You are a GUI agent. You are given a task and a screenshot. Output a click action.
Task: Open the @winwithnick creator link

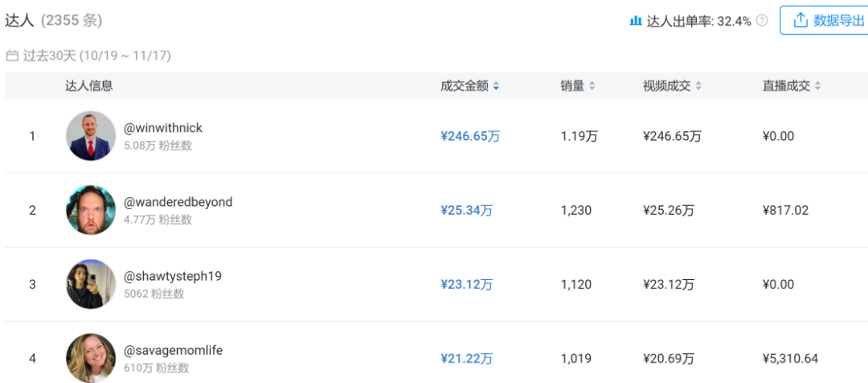(163, 128)
